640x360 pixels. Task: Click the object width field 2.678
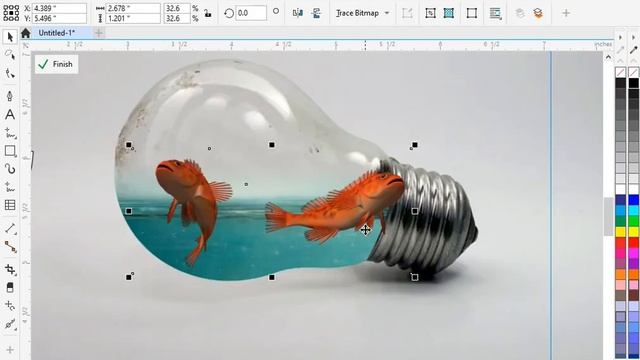133,8
